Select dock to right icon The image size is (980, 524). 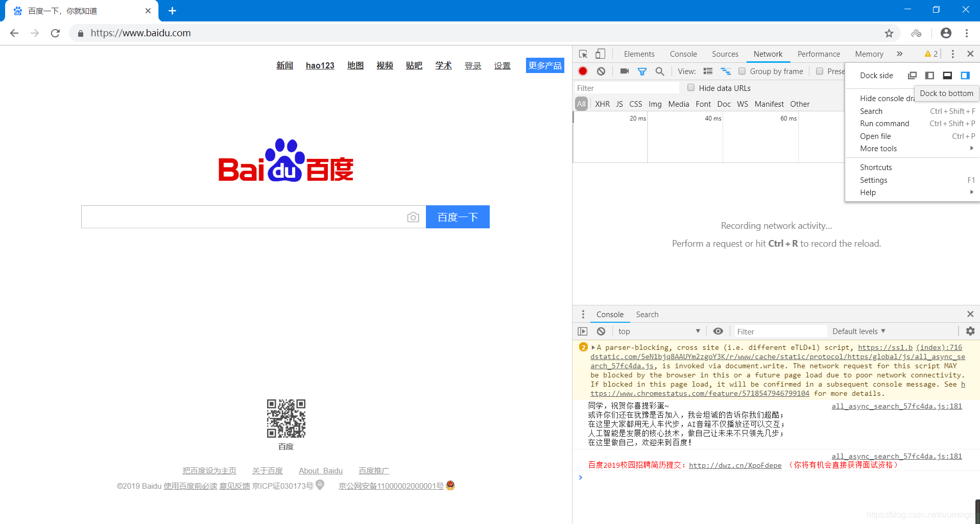point(965,76)
